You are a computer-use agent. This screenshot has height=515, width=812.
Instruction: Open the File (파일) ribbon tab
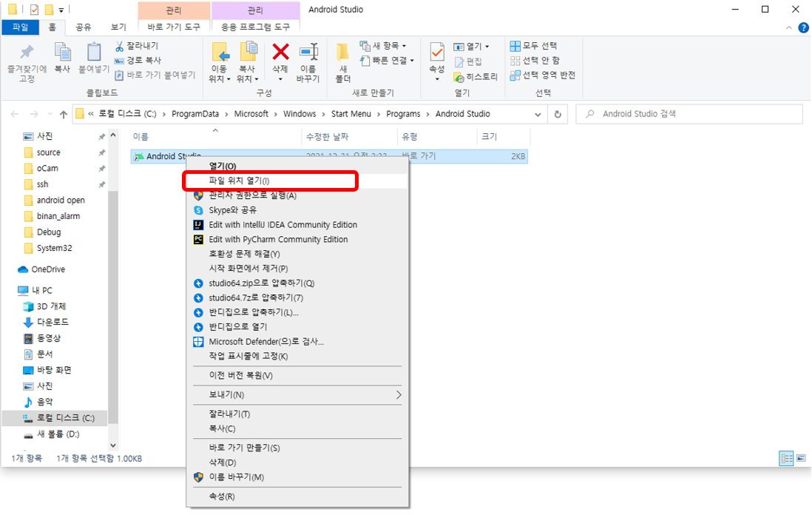pyautogui.click(x=20, y=27)
